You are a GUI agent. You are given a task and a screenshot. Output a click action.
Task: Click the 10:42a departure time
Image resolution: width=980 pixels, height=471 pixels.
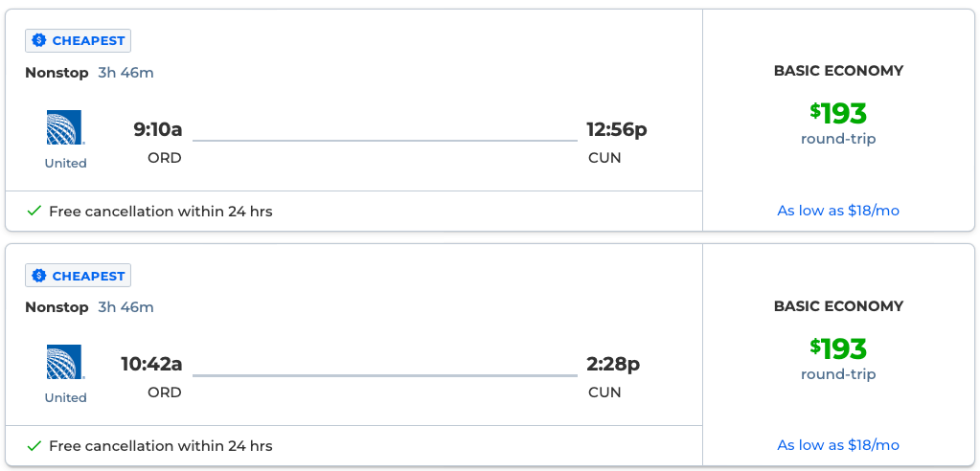click(151, 364)
